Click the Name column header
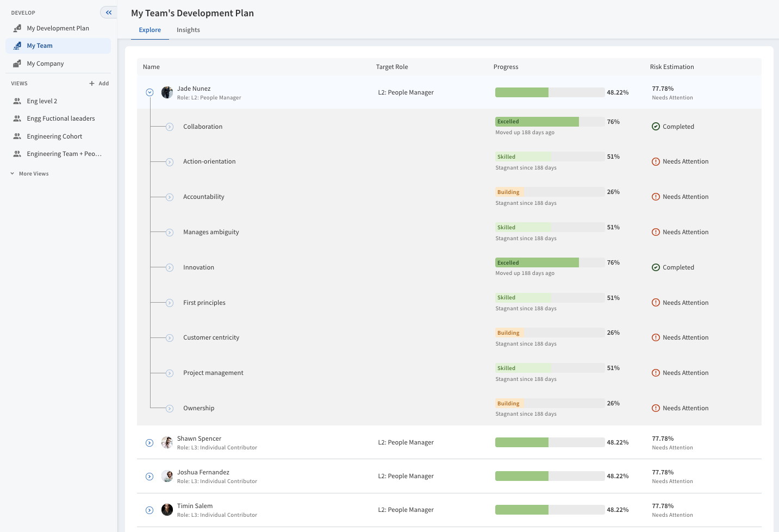The width and height of the screenshot is (779, 532). (151, 67)
